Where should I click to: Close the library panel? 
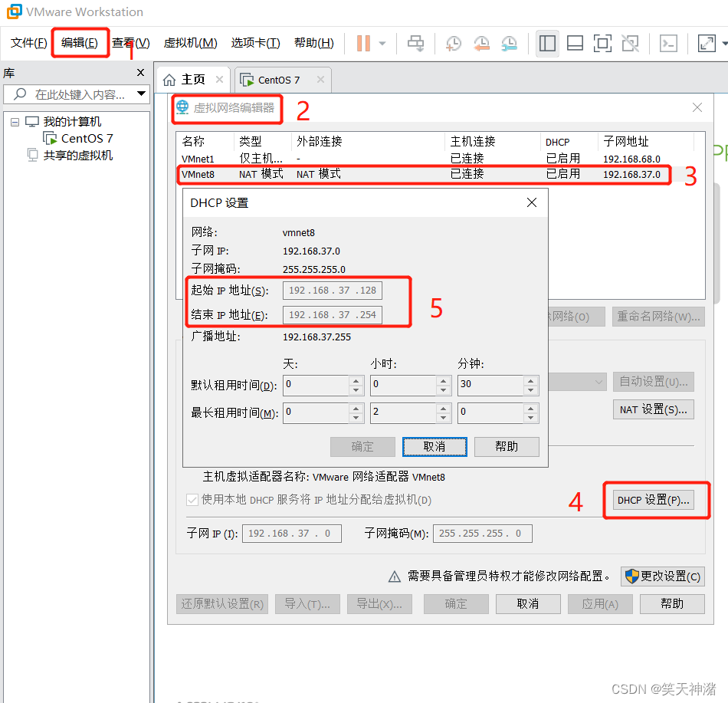tap(141, 72)
